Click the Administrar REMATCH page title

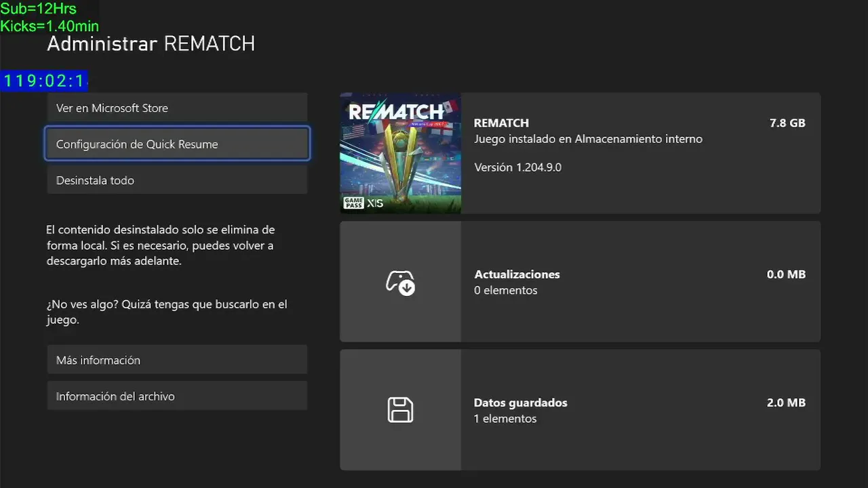point(151,44)
